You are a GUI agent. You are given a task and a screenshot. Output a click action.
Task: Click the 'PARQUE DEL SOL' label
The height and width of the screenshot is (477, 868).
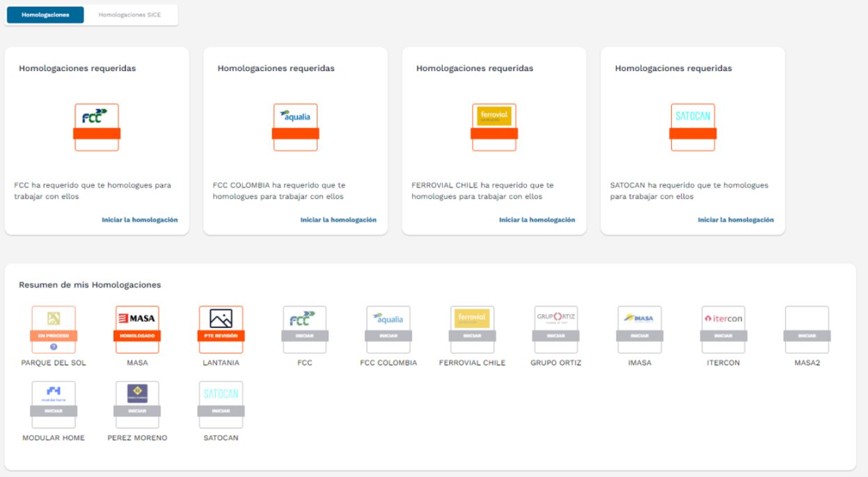(54, 363)
